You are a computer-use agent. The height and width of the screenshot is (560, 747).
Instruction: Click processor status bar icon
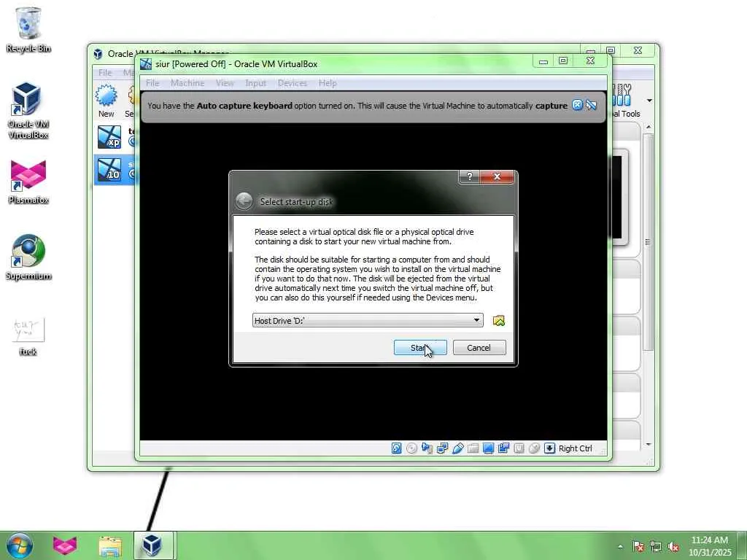tap(519, 448)
